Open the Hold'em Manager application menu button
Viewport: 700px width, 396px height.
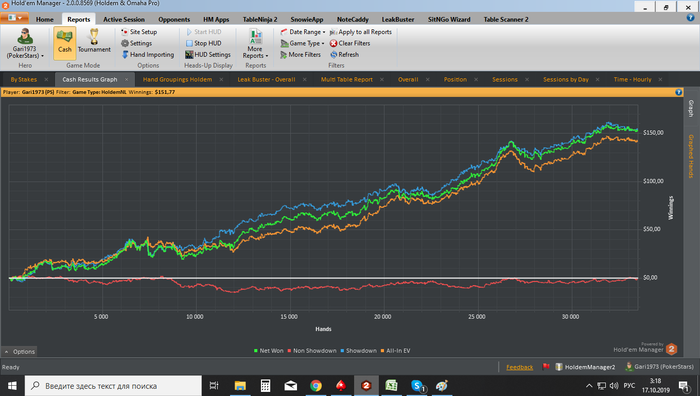tap(15, 18)
